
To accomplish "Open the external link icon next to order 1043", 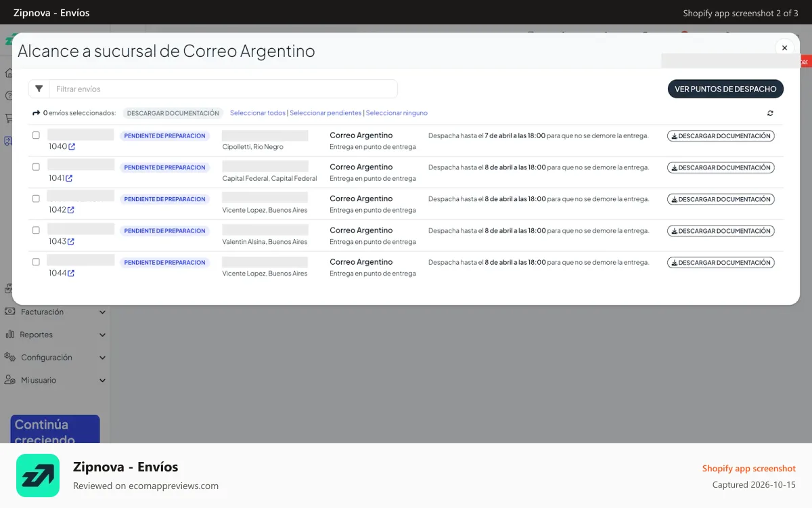I will click(71, 242).
